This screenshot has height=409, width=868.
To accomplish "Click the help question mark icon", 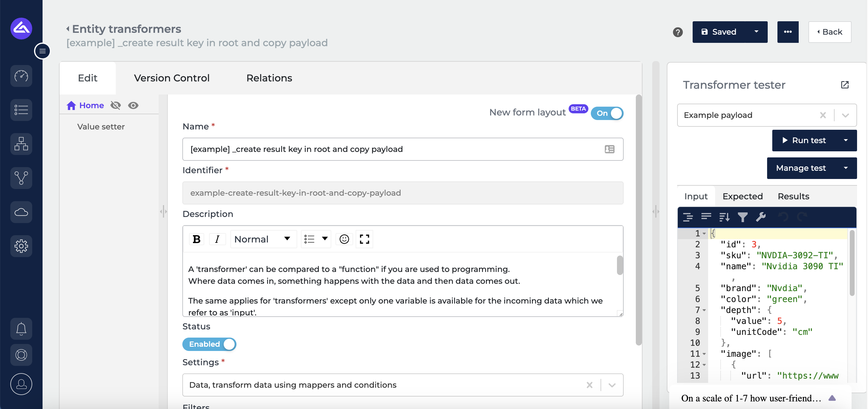I will [x=678, y=32].
